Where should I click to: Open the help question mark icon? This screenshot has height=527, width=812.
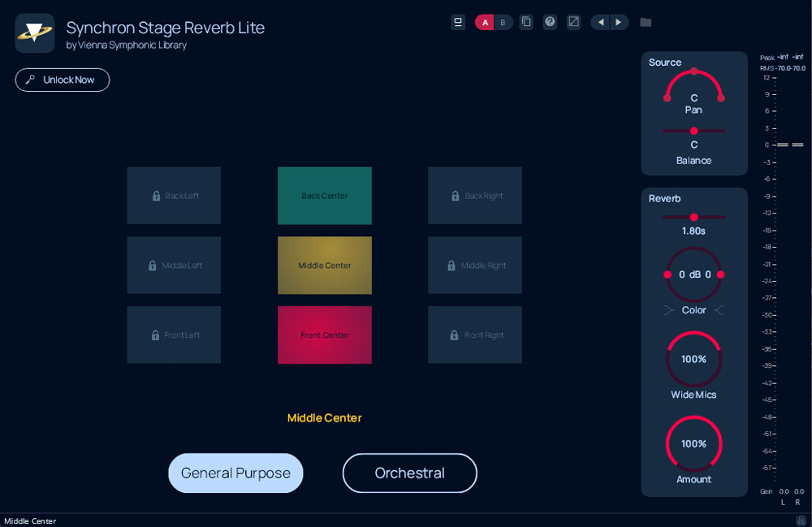pyautogui.click(x=550, y=22)
